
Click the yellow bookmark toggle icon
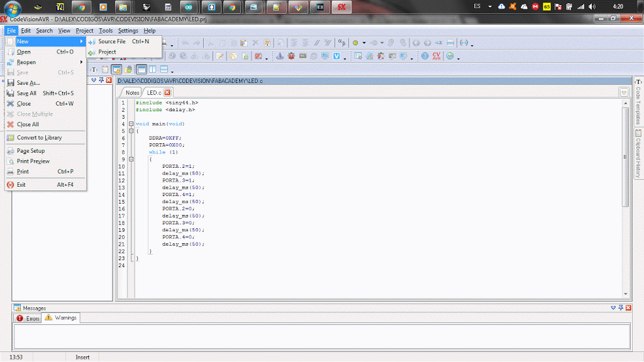tap(356, 43)
